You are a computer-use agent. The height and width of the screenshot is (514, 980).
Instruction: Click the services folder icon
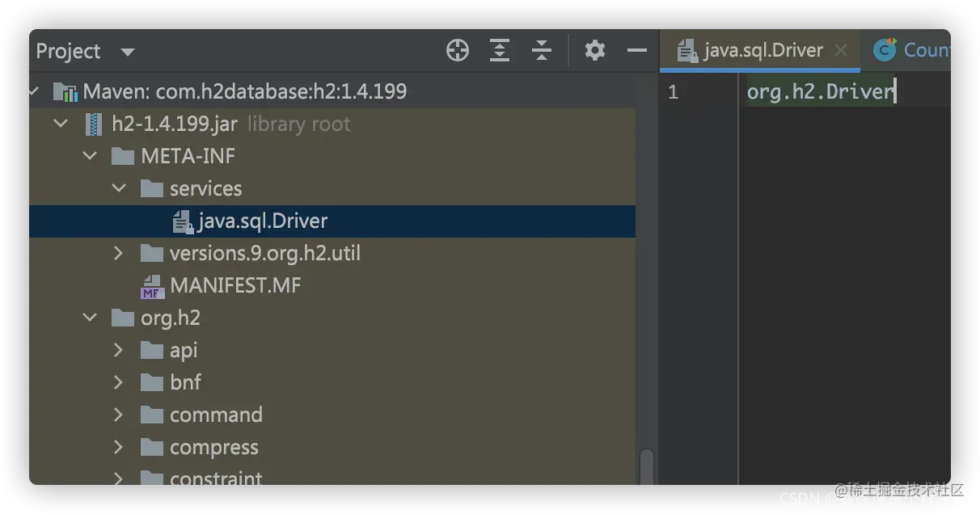click(152, 189)
